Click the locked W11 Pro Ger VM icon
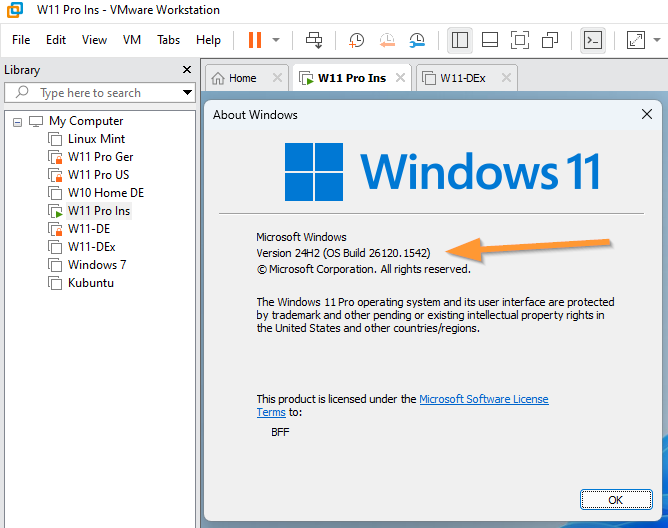Viewport: 668px width, 528px height. (55, 157)
